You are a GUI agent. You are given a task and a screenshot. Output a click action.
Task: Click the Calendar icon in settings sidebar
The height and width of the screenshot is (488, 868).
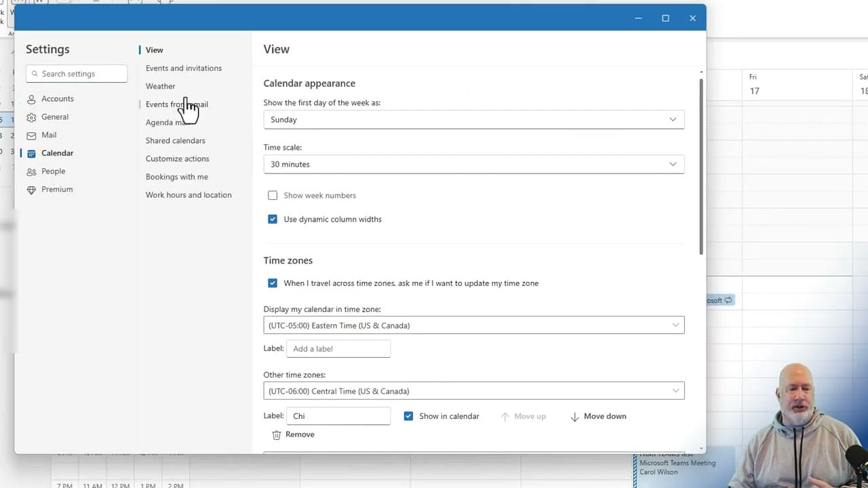pos(31,153)
